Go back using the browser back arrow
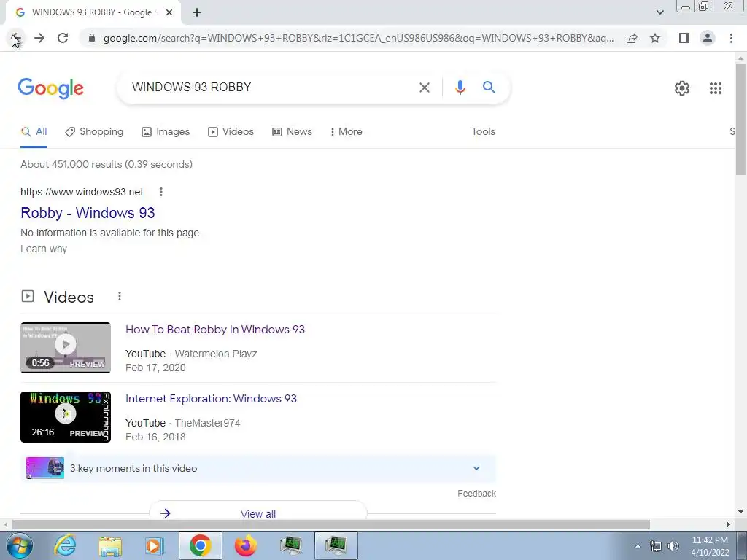Screen dimensions: 747x560 [x=15, y=38]
